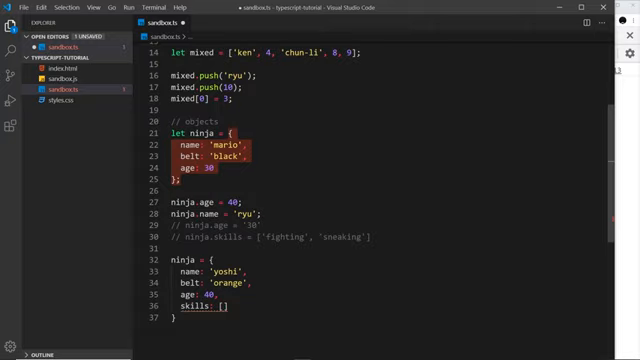
Task: Click the profile avatar in right window
Action: tap(622, 20)
